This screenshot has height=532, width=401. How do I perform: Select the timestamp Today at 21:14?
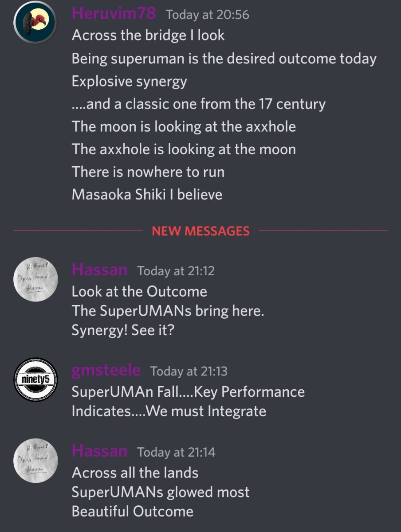176,452
